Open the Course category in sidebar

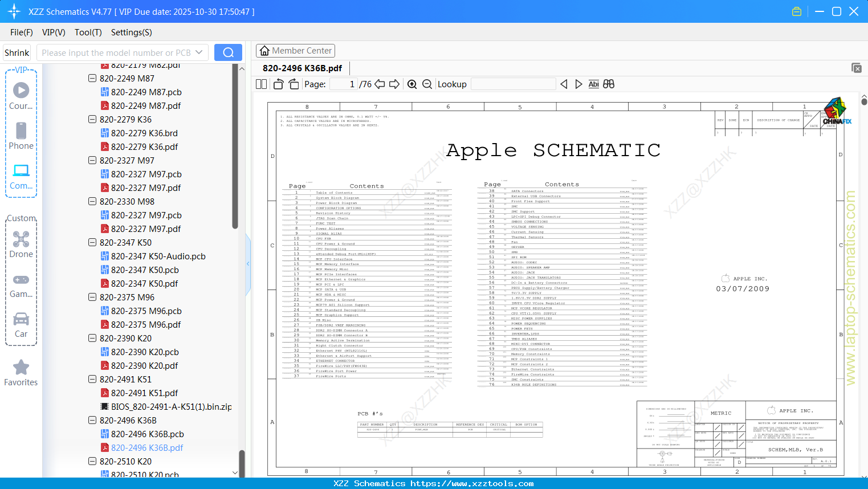coord(21,96)
